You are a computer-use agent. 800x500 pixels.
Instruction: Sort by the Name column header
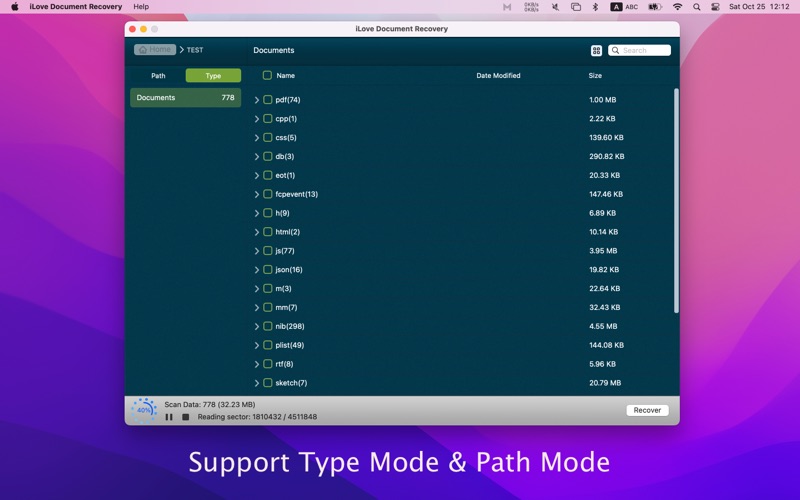click(x=286, y=76)
